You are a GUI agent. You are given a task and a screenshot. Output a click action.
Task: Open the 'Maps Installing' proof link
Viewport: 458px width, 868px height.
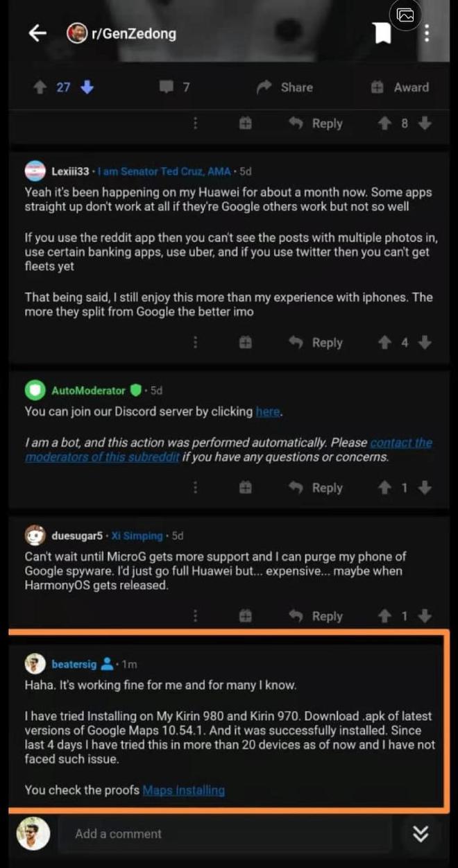pyautogui.click(x=183, y=790)
